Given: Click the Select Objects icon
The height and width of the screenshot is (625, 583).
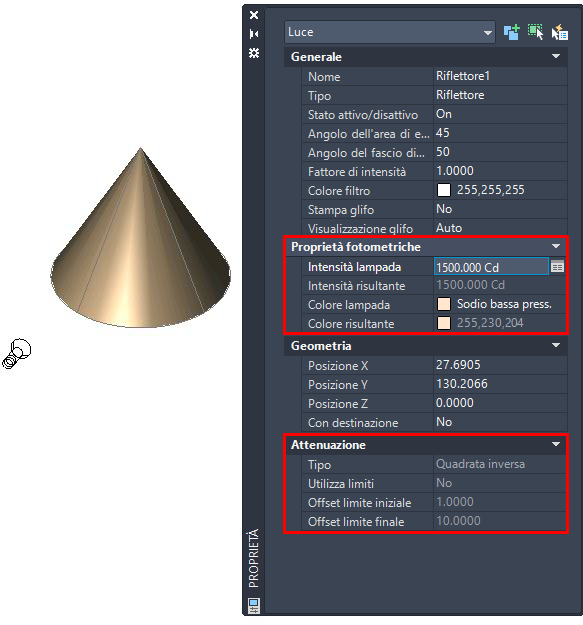Looking at the screenshot, I should point(536,32).
